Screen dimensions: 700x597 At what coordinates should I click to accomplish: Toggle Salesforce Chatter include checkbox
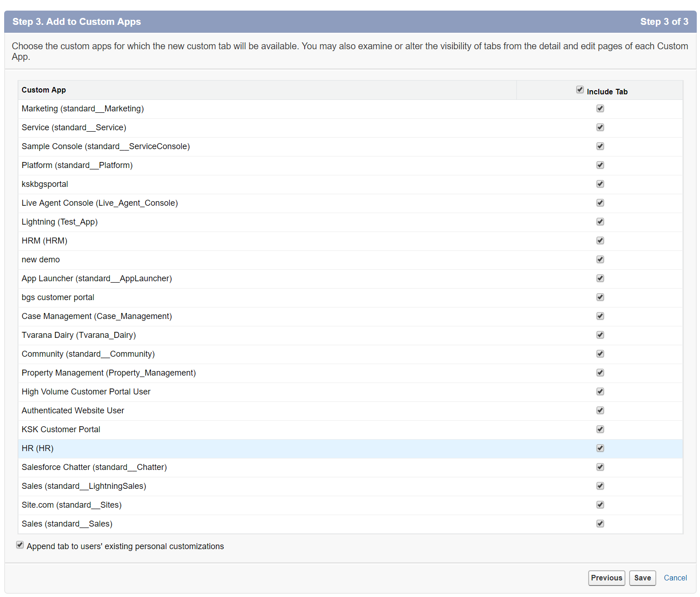pos(600,467)
